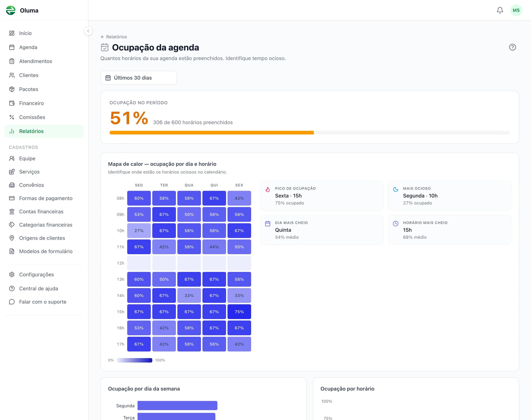This screenshot has height=420, width=531.
Task: Select Pacotes in the sidebar
Action: (x=44, y=89)
